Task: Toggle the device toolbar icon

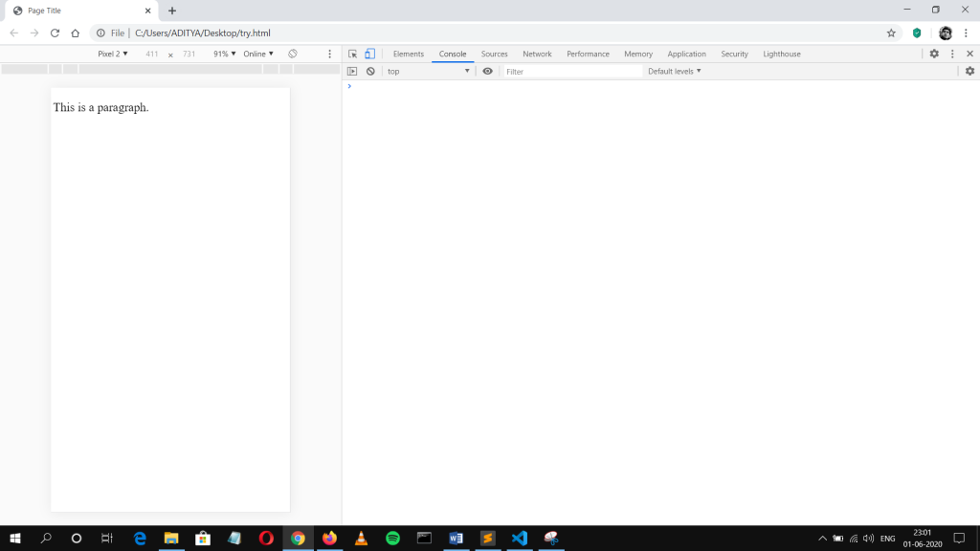Action: 369,55
